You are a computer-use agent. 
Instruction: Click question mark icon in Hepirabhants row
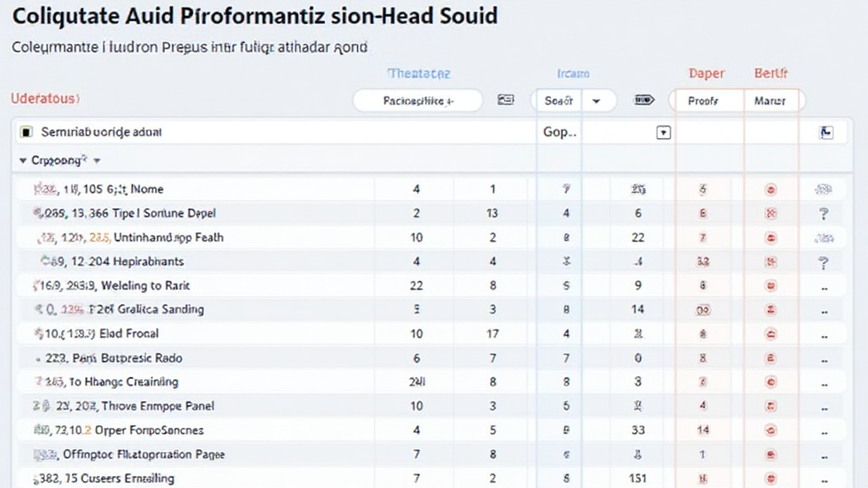coord(823,262)
